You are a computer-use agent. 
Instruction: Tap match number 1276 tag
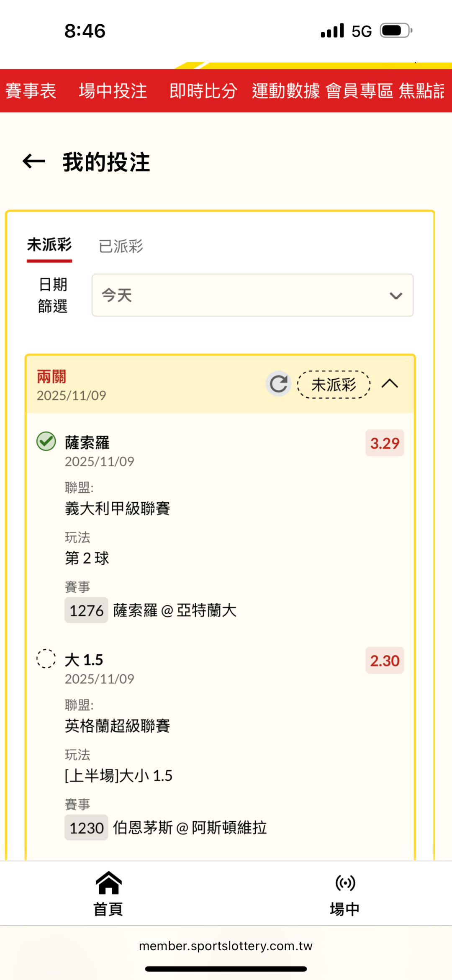coord(86,610)
